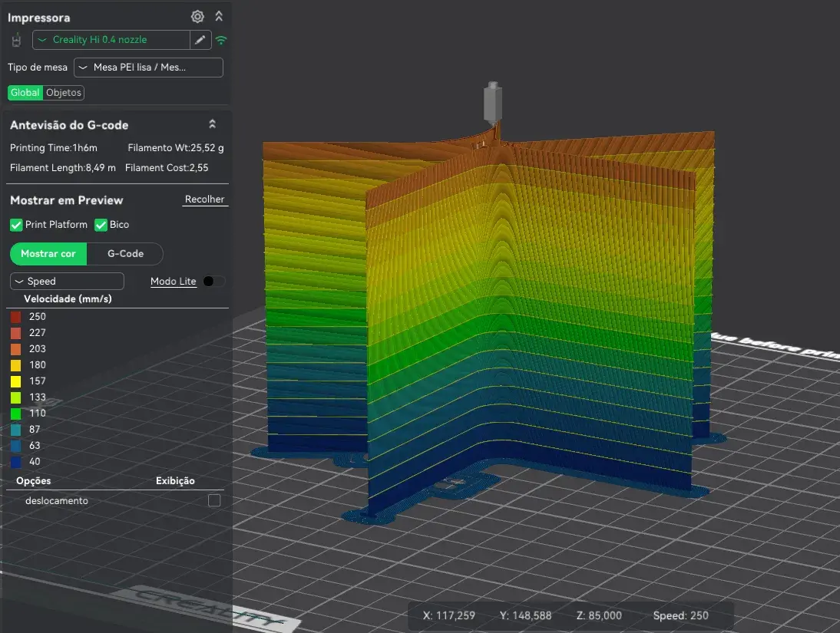Viewport: 840px width, 633px height.
Task: Click the Recolher link
Action: (205, 199)
